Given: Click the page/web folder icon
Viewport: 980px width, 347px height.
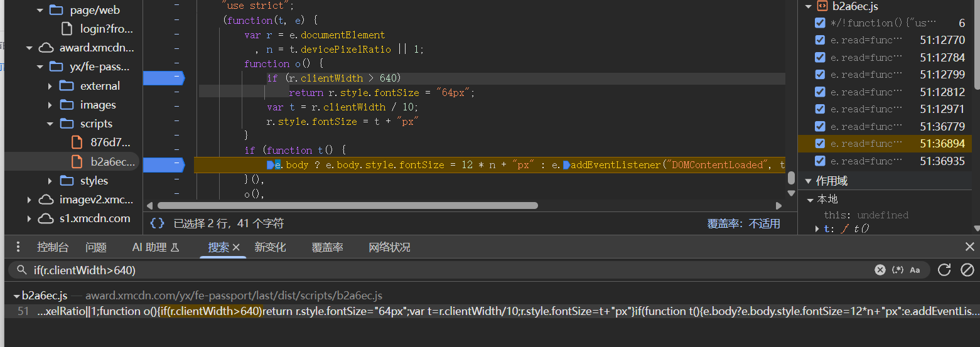Looking at the screenshot, I should point(57,10).
